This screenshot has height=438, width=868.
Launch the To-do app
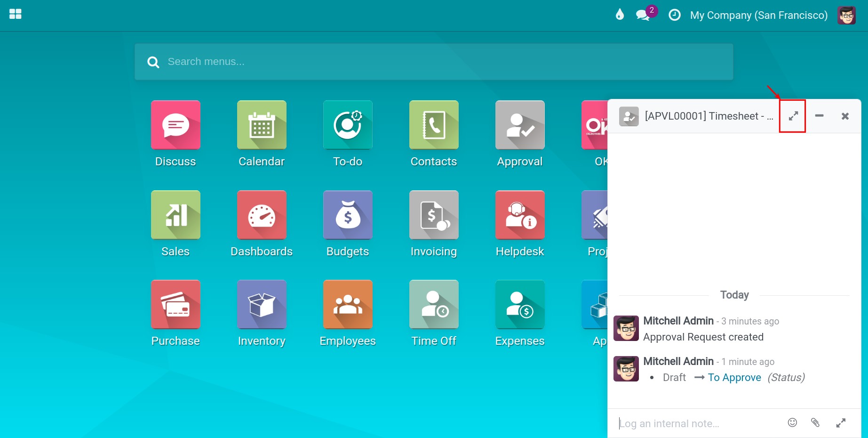point(348,125)
